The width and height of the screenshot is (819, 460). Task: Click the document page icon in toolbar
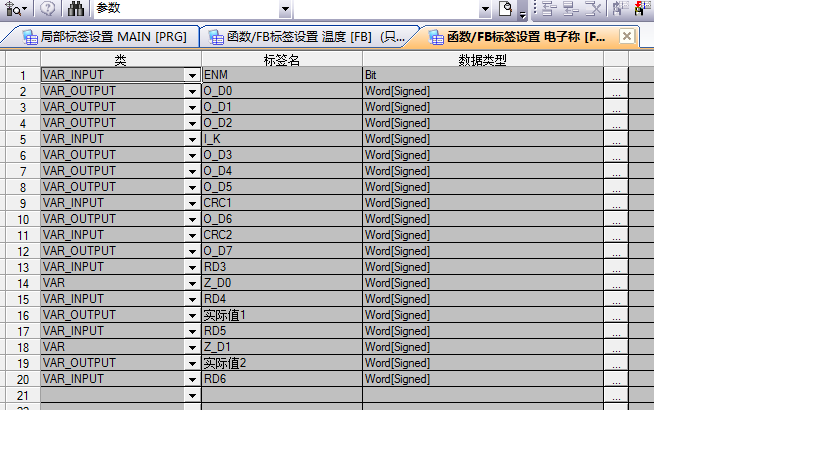[x=506, y=9]
